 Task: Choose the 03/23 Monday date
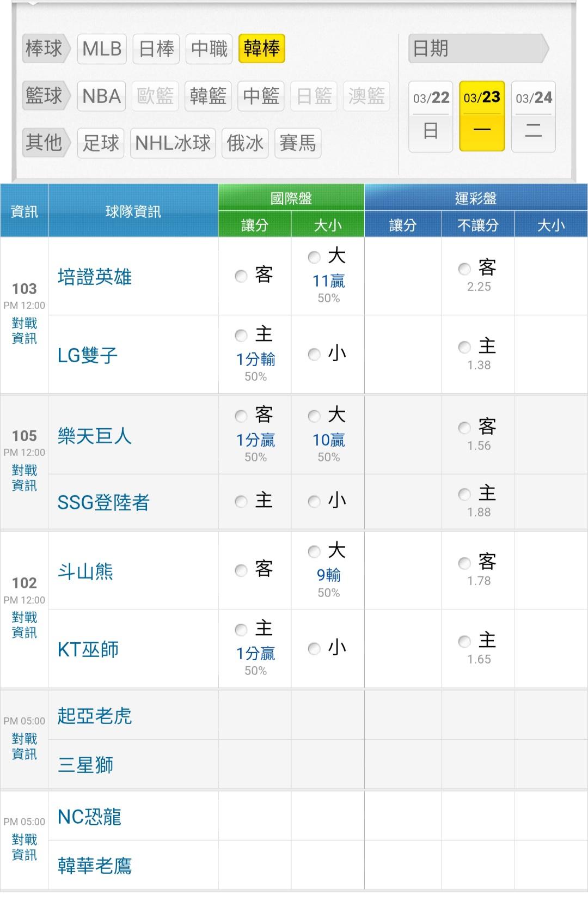[x=482, y=117]
